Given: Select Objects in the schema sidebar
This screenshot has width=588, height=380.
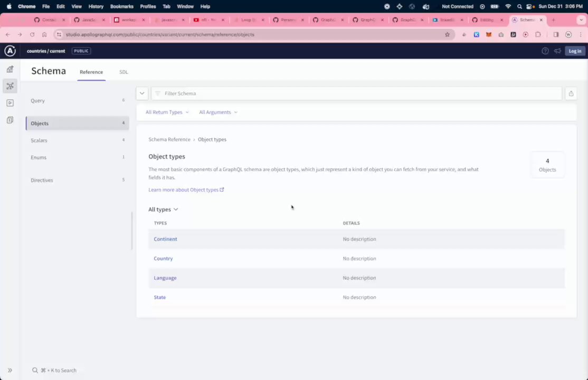Looking at the screenshot, I should [x=77, y=123].
